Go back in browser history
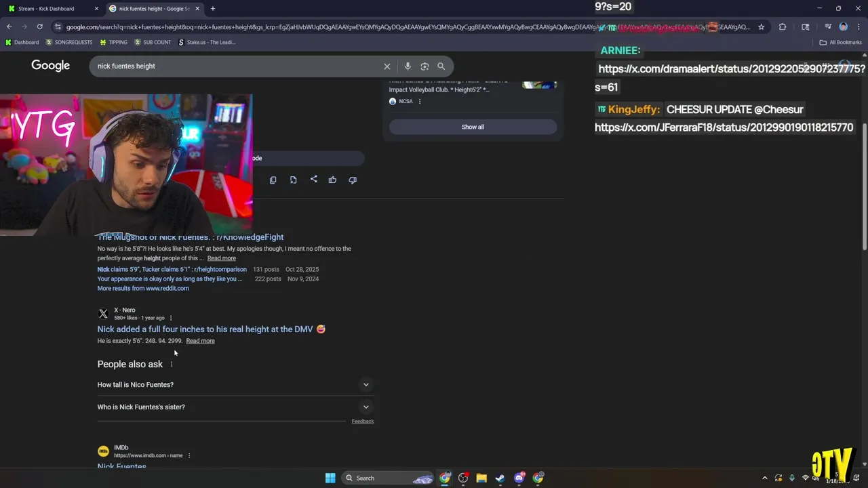 pos(9,27)
